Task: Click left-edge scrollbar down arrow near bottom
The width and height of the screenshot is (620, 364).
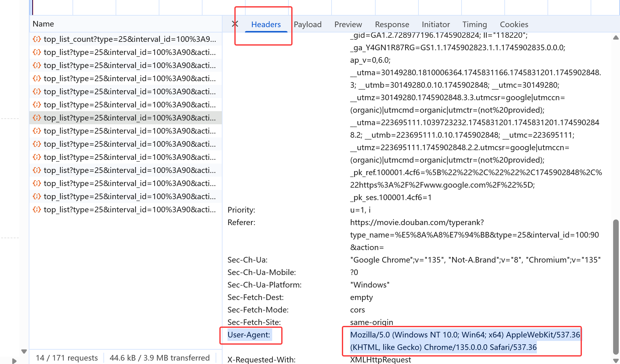Action: [x=24, y=352]
